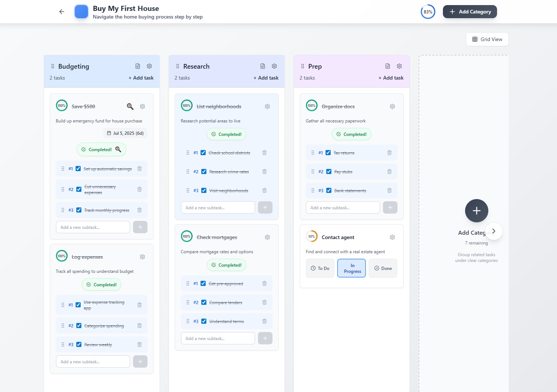557x392 pixels.
Task: Uncheck Review weekly subtask
Action: 79,344
